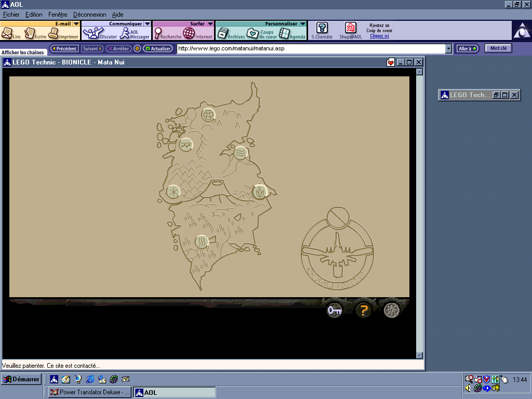Open the Fenêtre menu
The width and height of the screenshot is (532, 399).
pyautogui.click(x=58, y=15)
